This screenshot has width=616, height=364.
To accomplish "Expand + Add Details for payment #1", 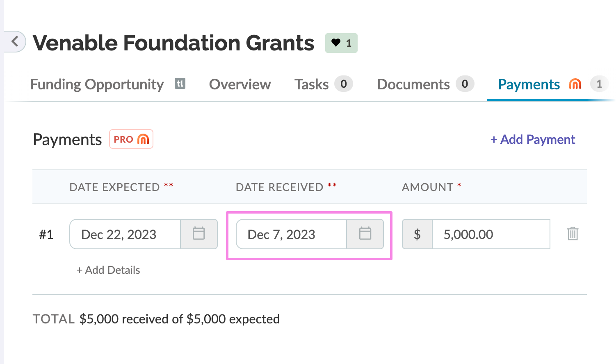I will 108,270.
